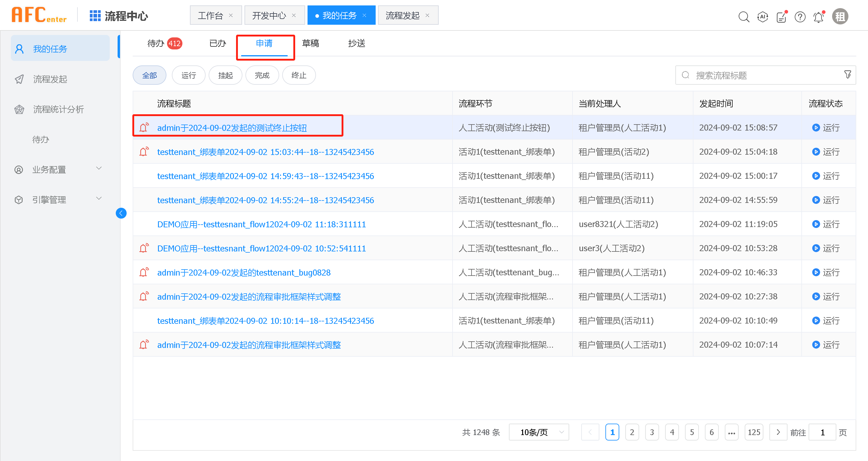Open the AI assistant icon in top bar

[x=762, y=17]
